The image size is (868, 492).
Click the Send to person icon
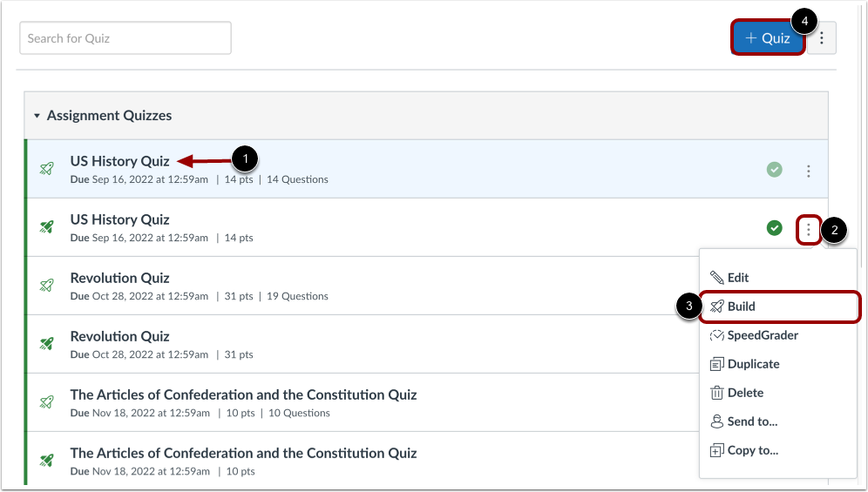(x=717, y=421)
